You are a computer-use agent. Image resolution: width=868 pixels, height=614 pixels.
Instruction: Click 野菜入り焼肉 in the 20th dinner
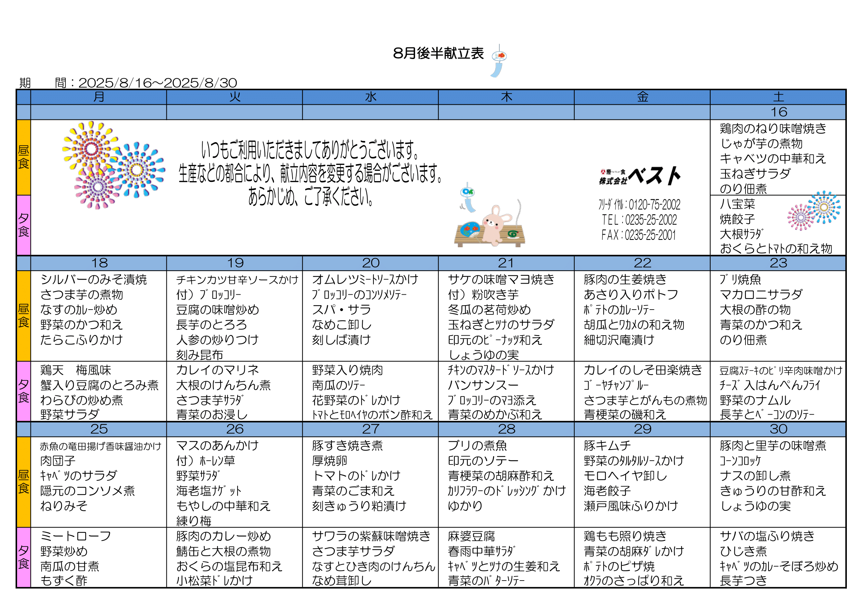[347, 370]
